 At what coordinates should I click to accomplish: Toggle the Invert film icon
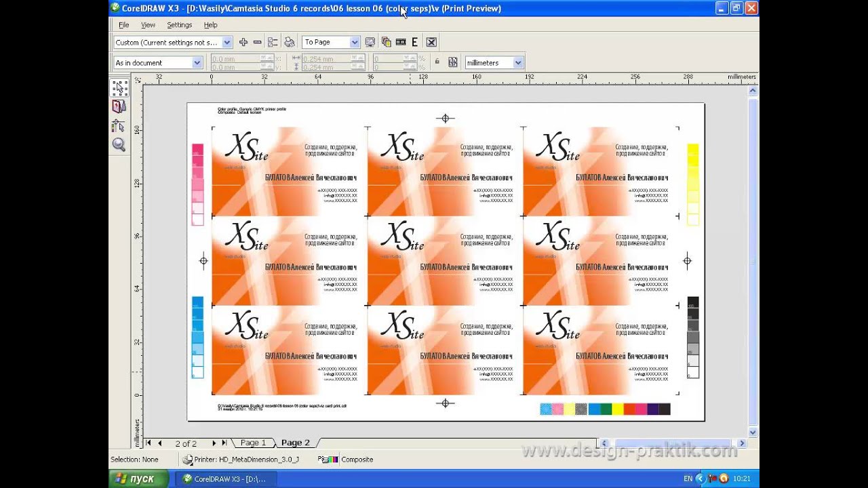coord(401,42)
